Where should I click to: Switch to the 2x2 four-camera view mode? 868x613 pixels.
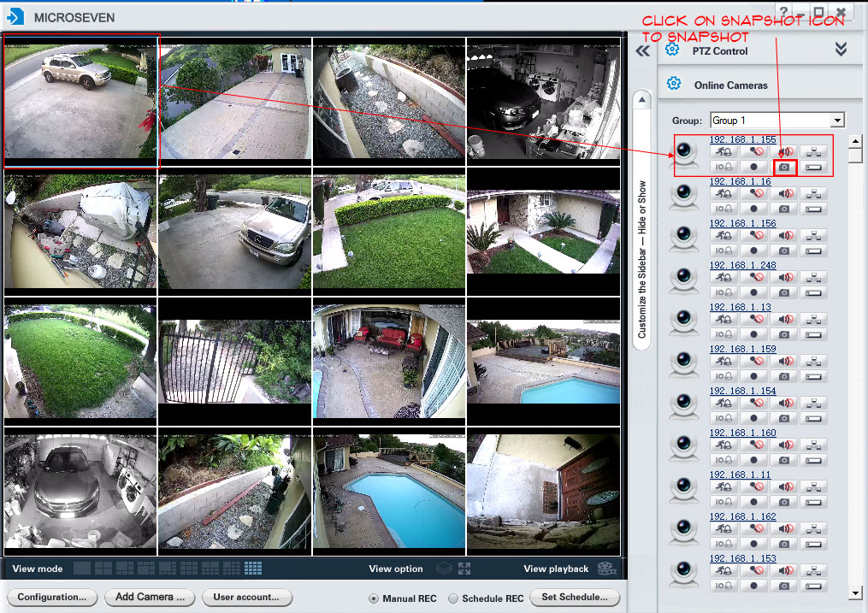pyautogui.click(x=103, y=569)
